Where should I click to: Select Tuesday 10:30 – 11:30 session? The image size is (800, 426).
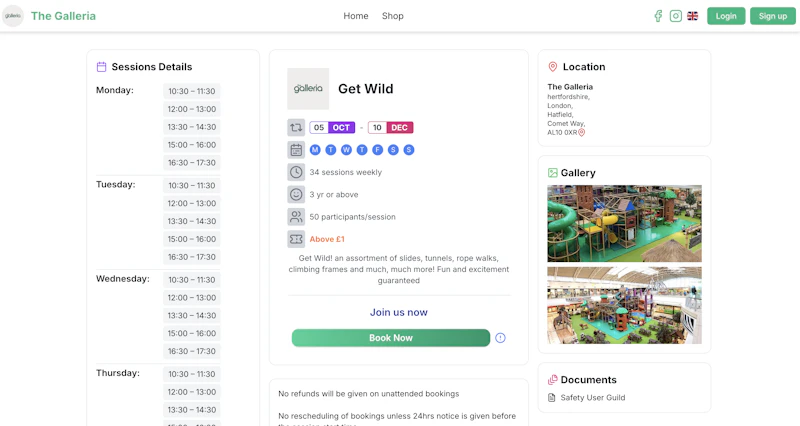point(192,186)
